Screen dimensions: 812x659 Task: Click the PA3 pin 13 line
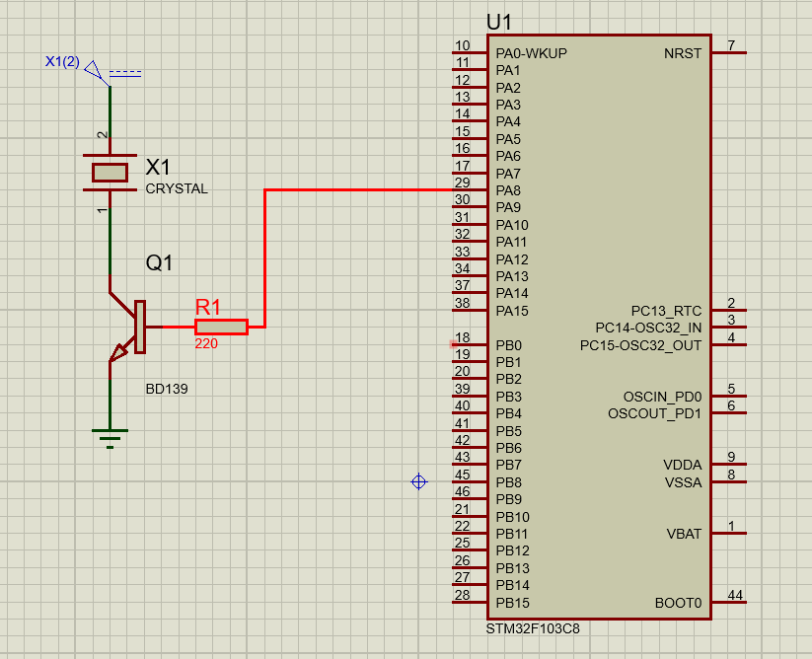pos(471,104)
